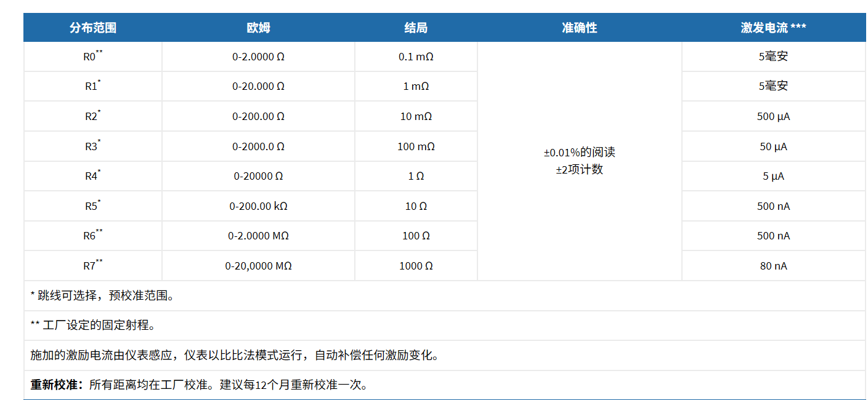The width and height of the screenshot is (868, 400).
Task: Click the 0-20.000 Ω cell
Action: click(258, 87)
